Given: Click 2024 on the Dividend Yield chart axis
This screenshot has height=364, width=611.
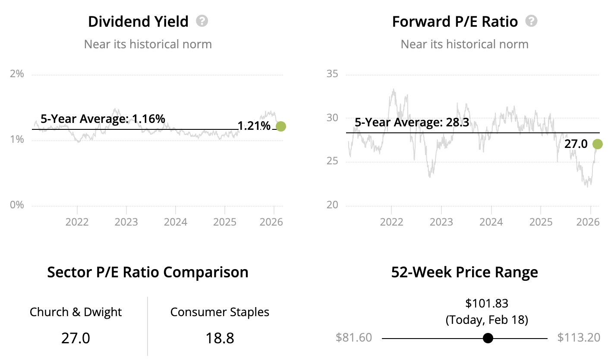Looking at the screenshot, I should [176, 222].
